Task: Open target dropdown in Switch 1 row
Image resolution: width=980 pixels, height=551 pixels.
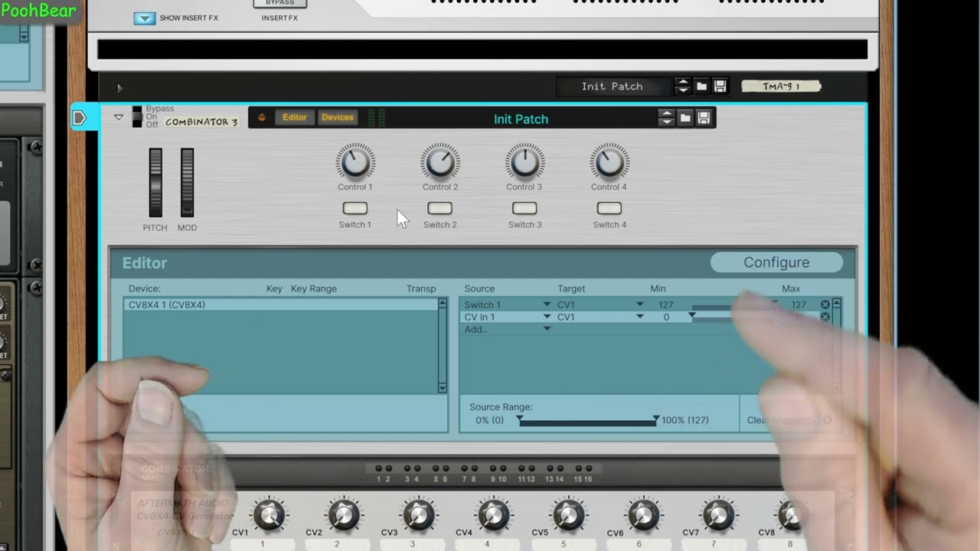Action: pos(639,305)
